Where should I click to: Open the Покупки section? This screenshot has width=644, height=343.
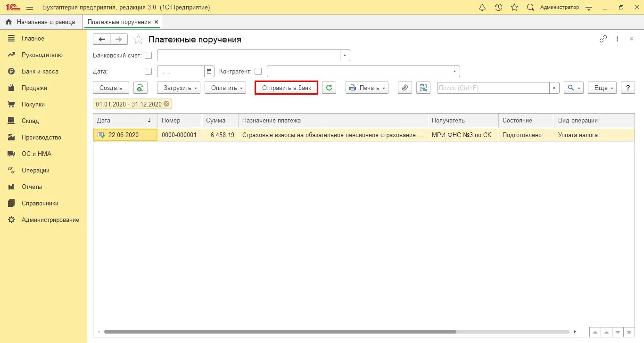pyautogui.click(x=43, y=105)
